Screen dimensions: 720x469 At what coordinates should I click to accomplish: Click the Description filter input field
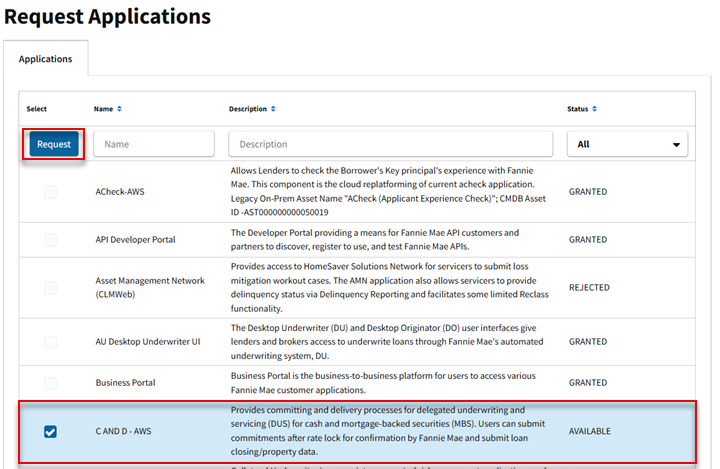(x=389, y=144)
